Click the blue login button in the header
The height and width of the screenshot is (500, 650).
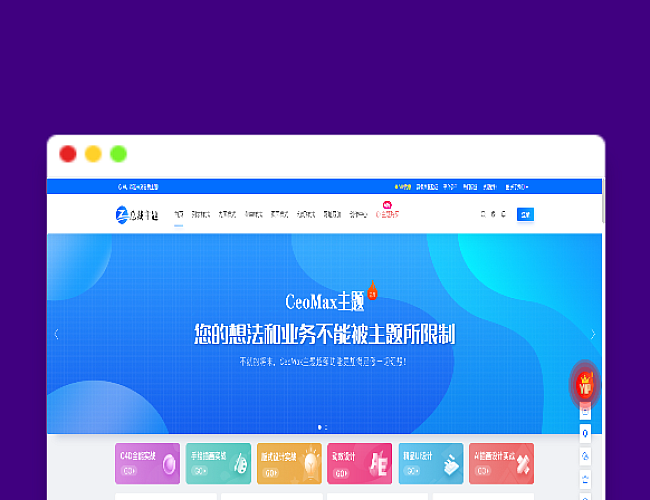525,214
